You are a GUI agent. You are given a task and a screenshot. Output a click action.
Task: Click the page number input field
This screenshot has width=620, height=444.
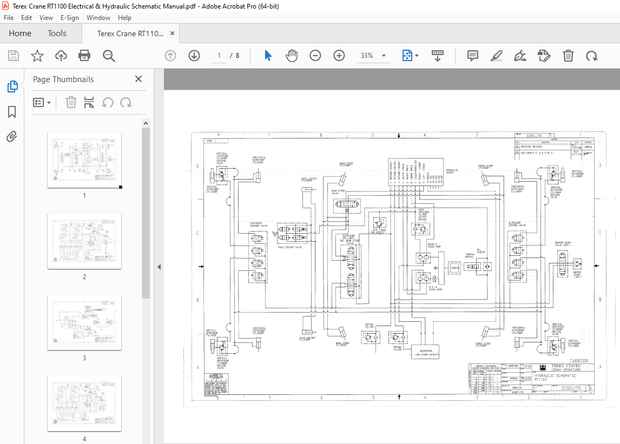click(x=219, y=56)
